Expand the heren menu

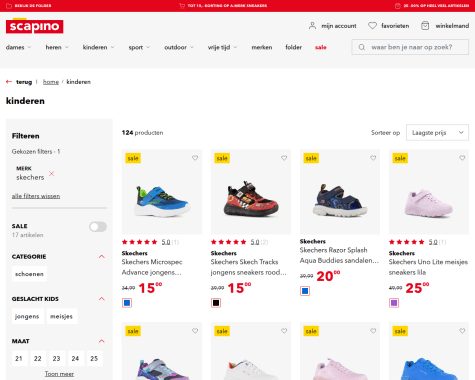point(57,47)
